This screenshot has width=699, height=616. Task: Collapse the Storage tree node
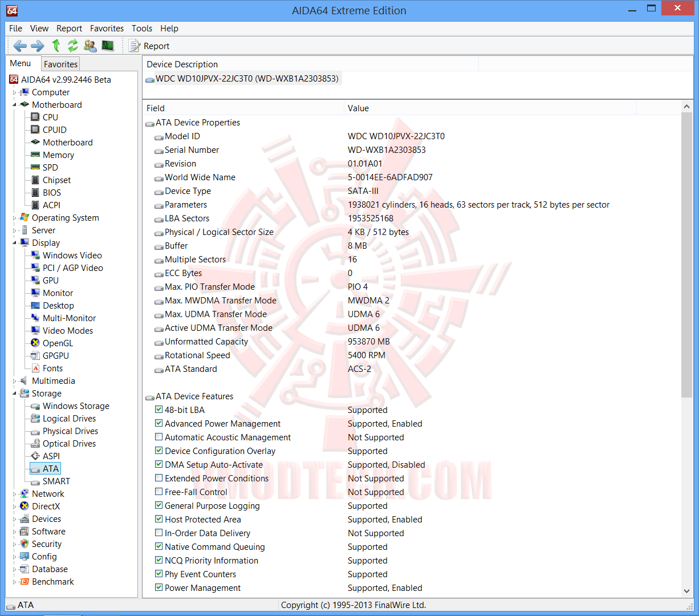(15, 394)
